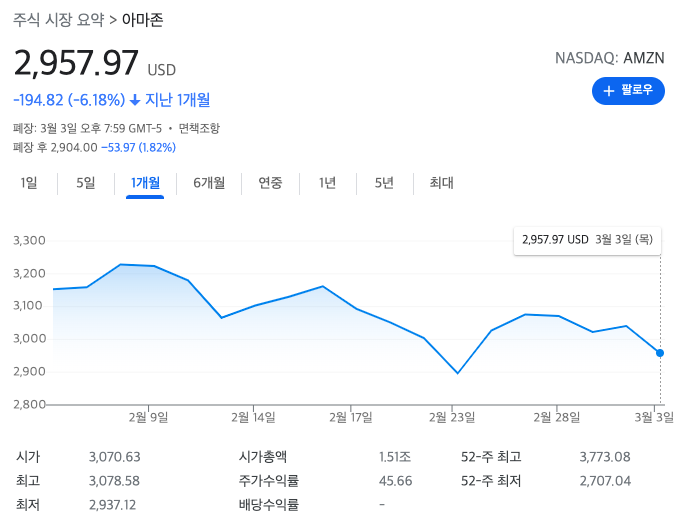This screenshot has height=530, width=698.
Task: Click the price 2,957.97
Action: click(x=76, y=63)
